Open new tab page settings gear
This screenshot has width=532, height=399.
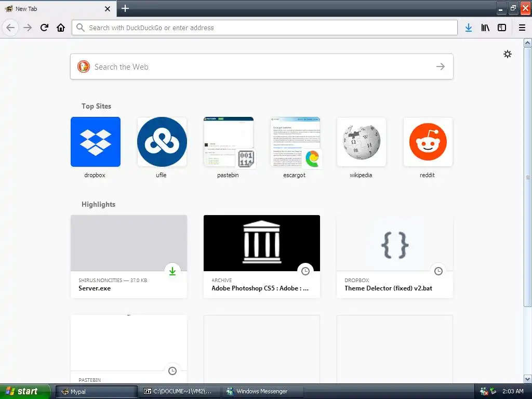(507, 54)
